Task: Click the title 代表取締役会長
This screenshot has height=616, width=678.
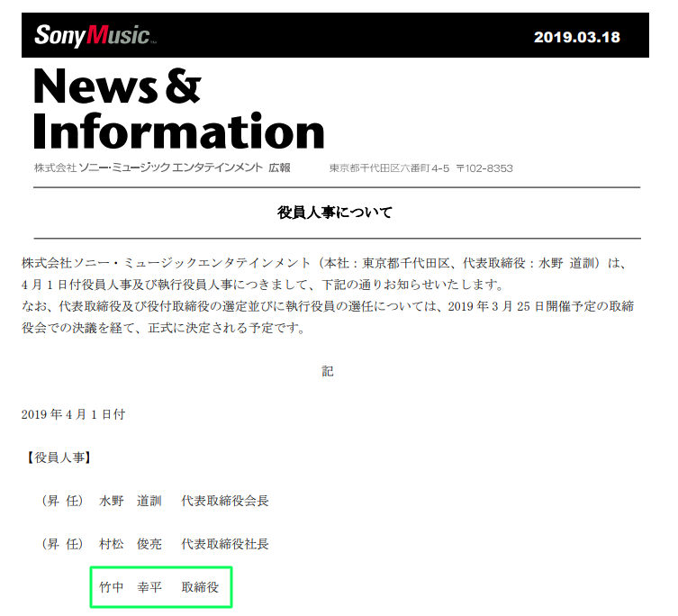Action: click(x=225, y=501)
